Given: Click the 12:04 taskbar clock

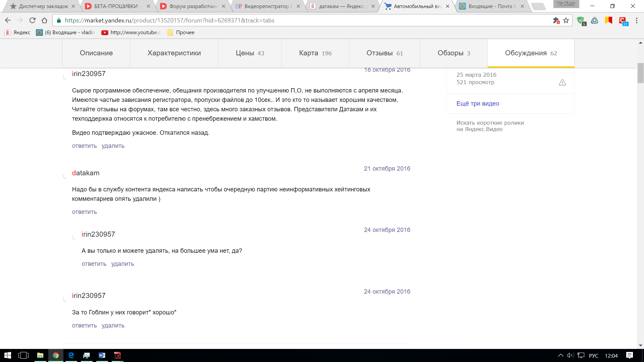Looking at the screenshot, I should tap(611, 356).
